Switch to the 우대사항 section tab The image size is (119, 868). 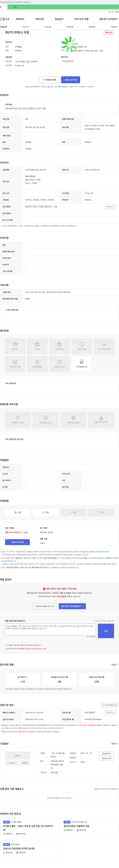coord(48,27)
